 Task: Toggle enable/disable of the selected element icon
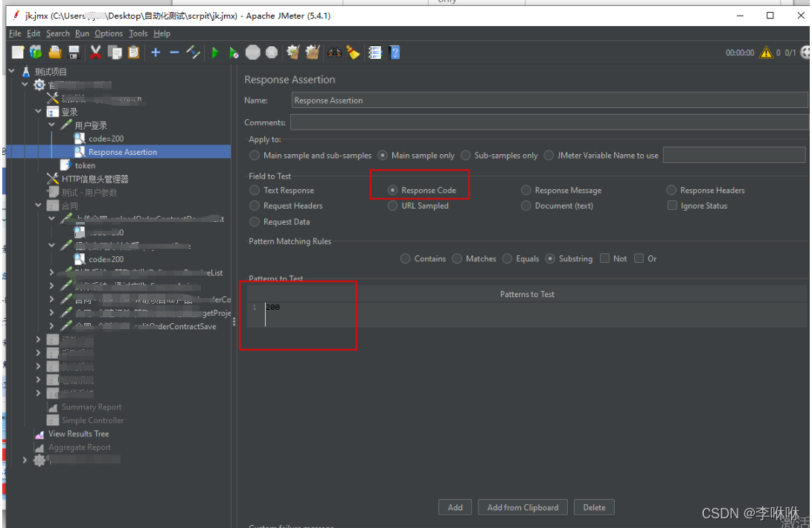[194, 52]
